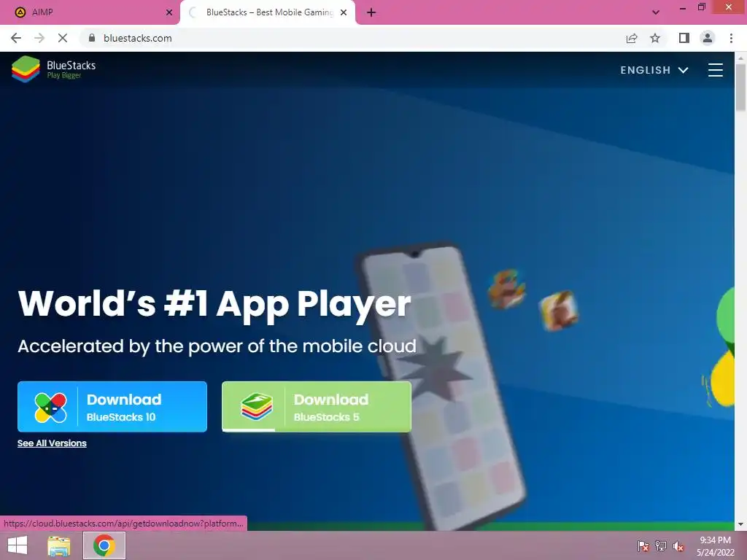Screen dimensions: 747x560
Task: View site security lock info
Action: click(x=92, y=38)
